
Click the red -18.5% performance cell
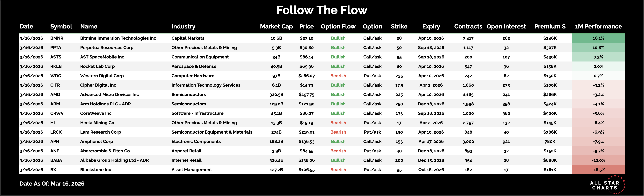pos(598,170)
